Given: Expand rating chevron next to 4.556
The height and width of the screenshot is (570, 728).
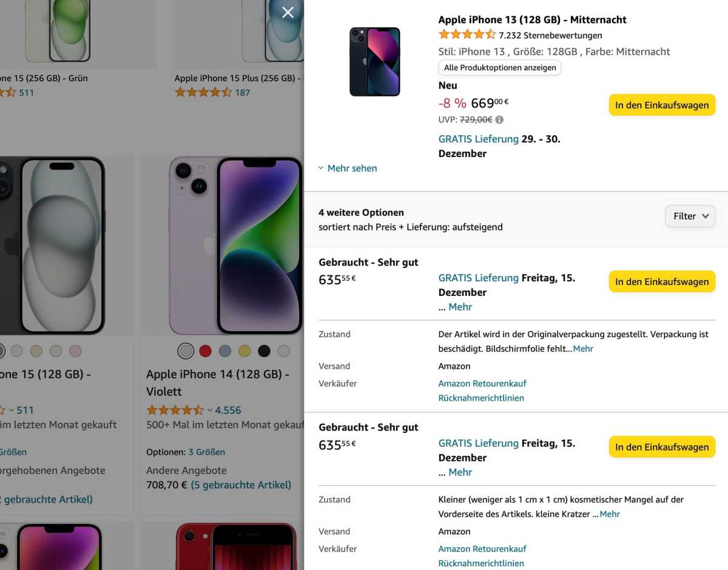Looking at the screenshot, I should (210, 410).
